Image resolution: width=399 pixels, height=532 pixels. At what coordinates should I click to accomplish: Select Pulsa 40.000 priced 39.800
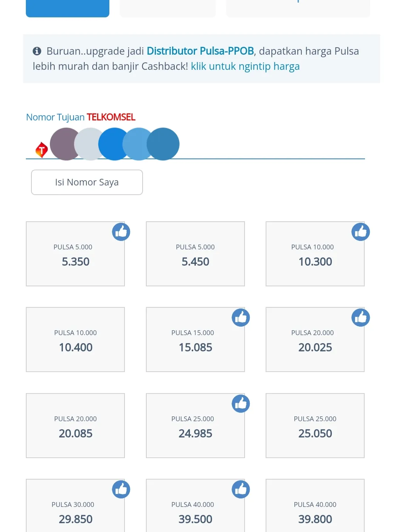pyautogui.click(x=315, y=506)
